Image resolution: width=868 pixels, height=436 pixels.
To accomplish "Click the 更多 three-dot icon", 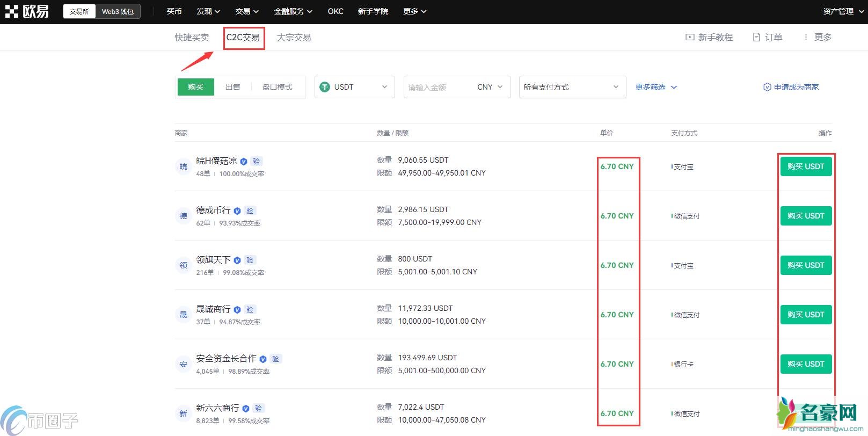I will coord(806,37).
